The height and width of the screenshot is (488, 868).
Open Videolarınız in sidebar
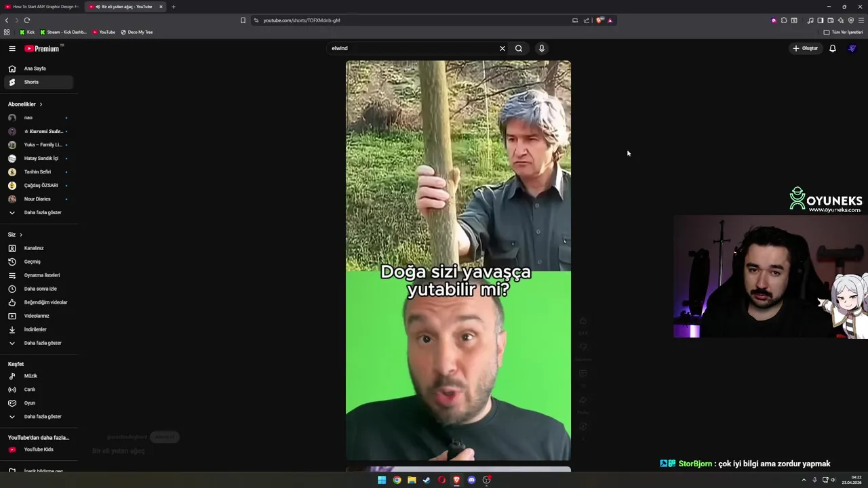39,316
